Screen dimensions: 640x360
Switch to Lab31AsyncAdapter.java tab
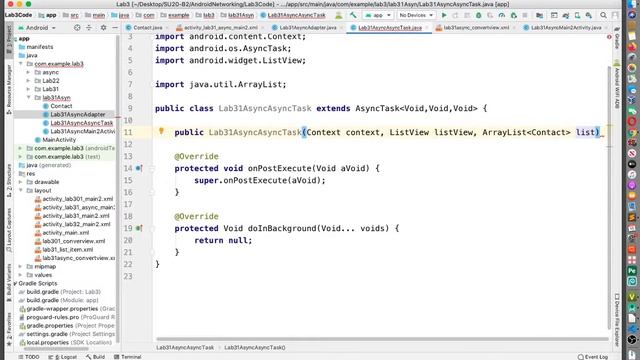[308, 28]
